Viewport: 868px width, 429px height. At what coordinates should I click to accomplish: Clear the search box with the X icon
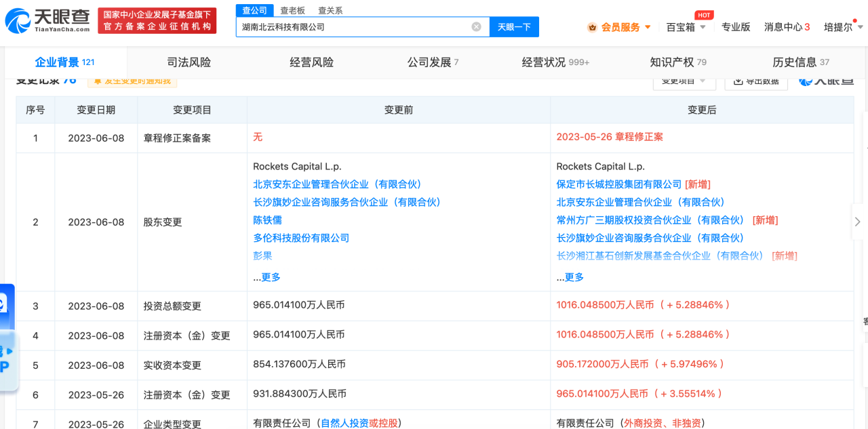(477, 27)
